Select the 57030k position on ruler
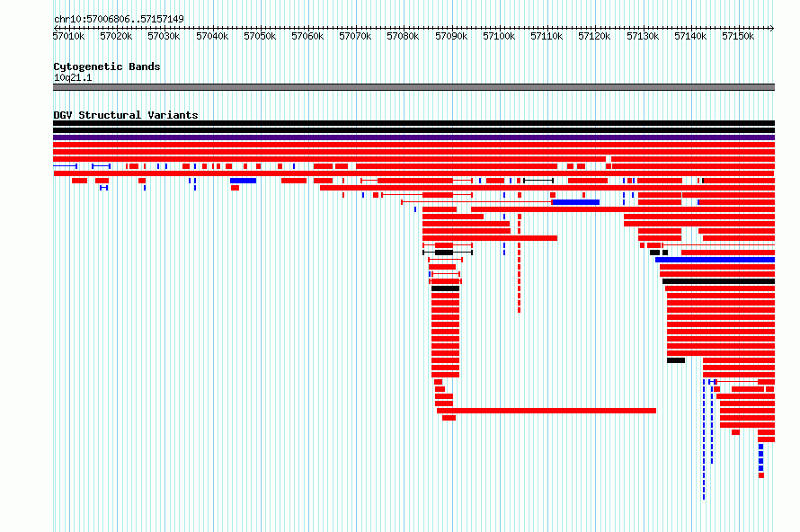The height and width of the screenshot is (532, 800). click(164, 36)
